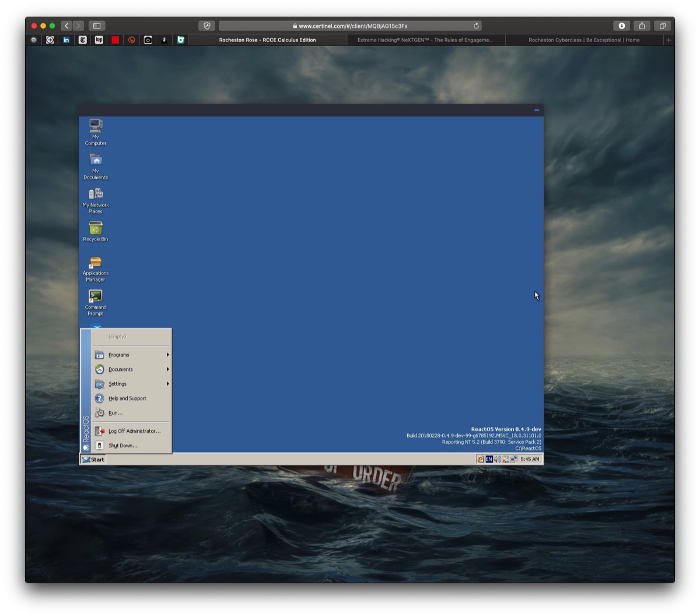Switch to the Extreme Hacking NeXTGEN tab

[425, 40]
